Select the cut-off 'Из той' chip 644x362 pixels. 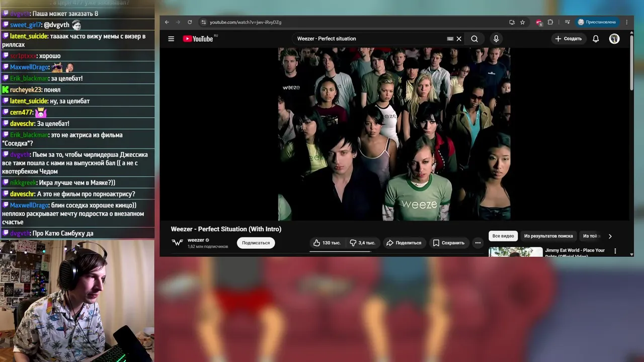591,236
